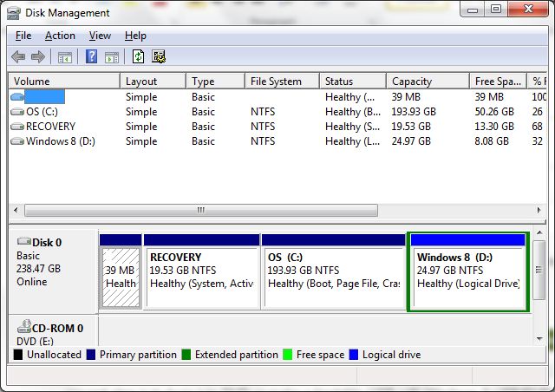Image resolution: width=555 pixels, height=392 pixels.
Task: Toggle the Show/Hide Action Pane icon
Action: coord(111,57)
